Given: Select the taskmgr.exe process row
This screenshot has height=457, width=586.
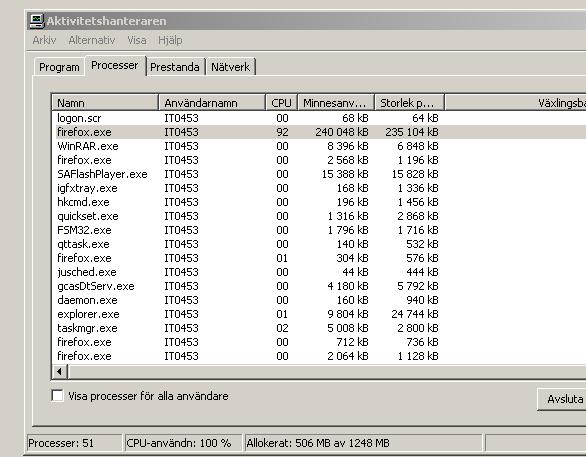Looking at the screenshot, I should 319,328.
